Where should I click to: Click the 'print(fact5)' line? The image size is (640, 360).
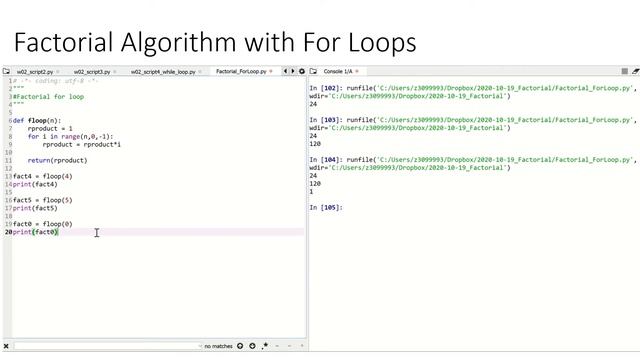(x=35, y=208)
